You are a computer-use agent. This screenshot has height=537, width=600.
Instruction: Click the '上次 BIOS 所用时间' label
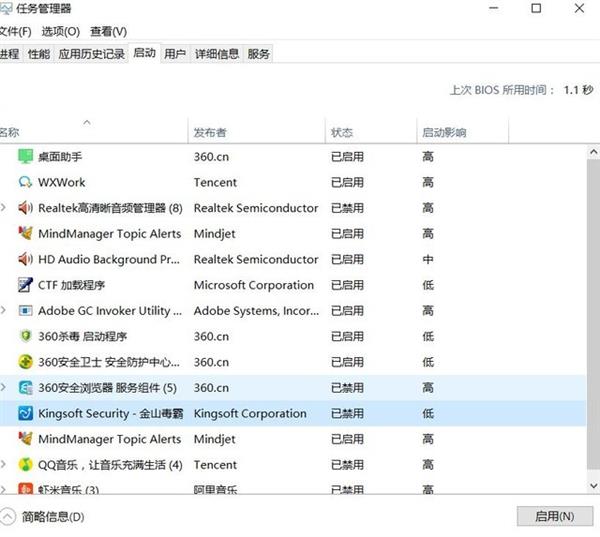click(x=502, y=90)
